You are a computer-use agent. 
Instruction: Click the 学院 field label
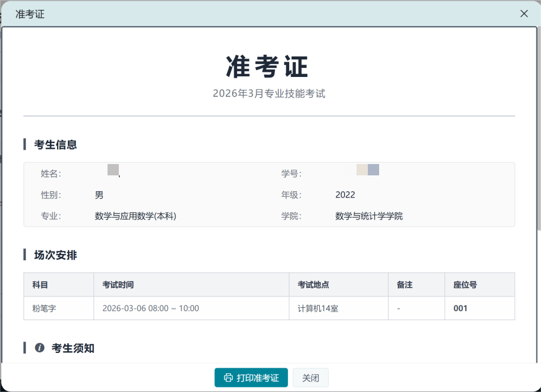[x=291, y=216]
